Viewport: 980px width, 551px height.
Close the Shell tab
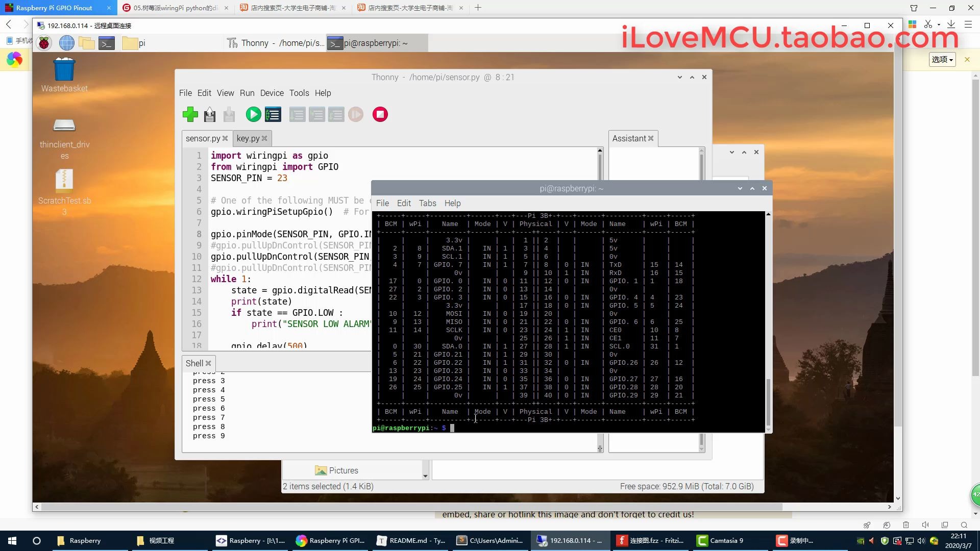pyautogui.click(x=208, y=363)
